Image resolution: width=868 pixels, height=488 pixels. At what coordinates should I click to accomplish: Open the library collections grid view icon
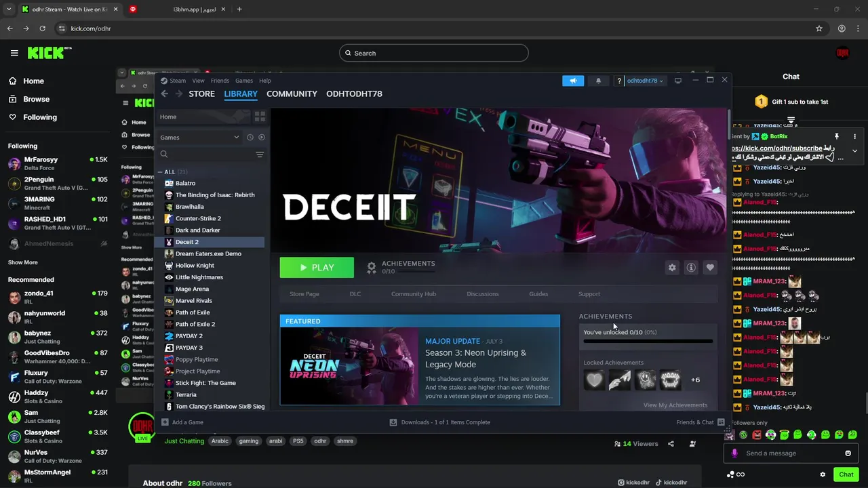click(260, 117)
